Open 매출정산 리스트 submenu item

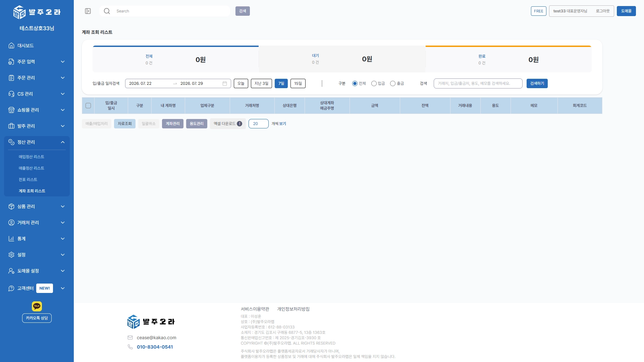pos(32,168)
